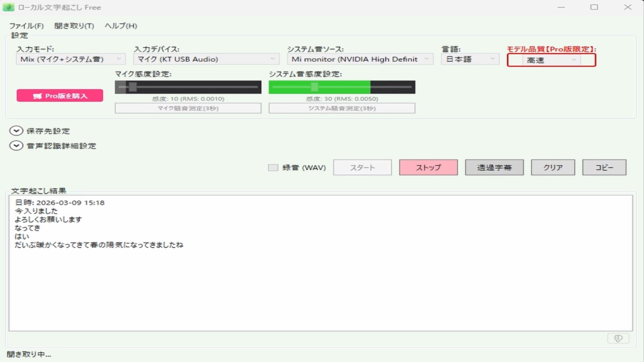
Task: Open the ヘルプ(H) menu
Action: 121,26
